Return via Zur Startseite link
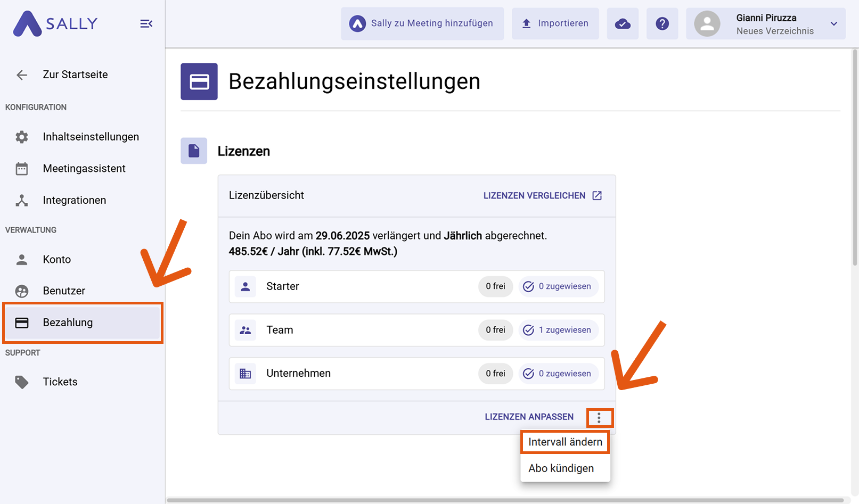Viewport: 859px width, 504px height. tap(75, 75)
